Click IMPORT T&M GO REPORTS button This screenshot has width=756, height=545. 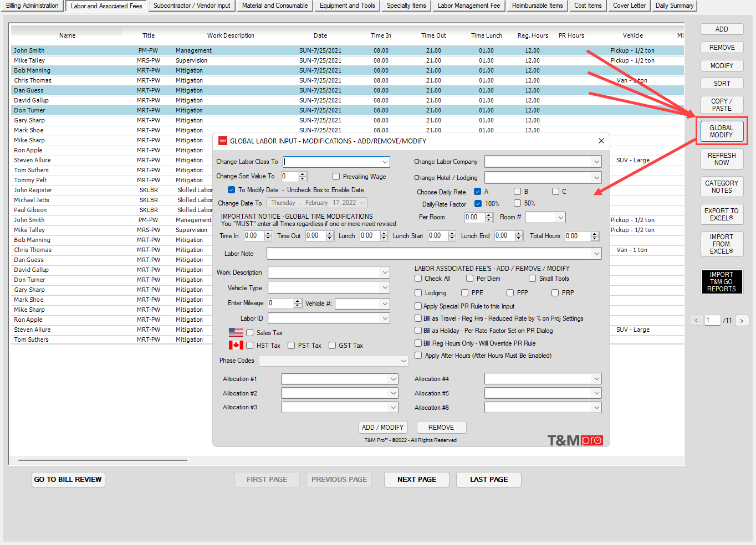point(722,282)
